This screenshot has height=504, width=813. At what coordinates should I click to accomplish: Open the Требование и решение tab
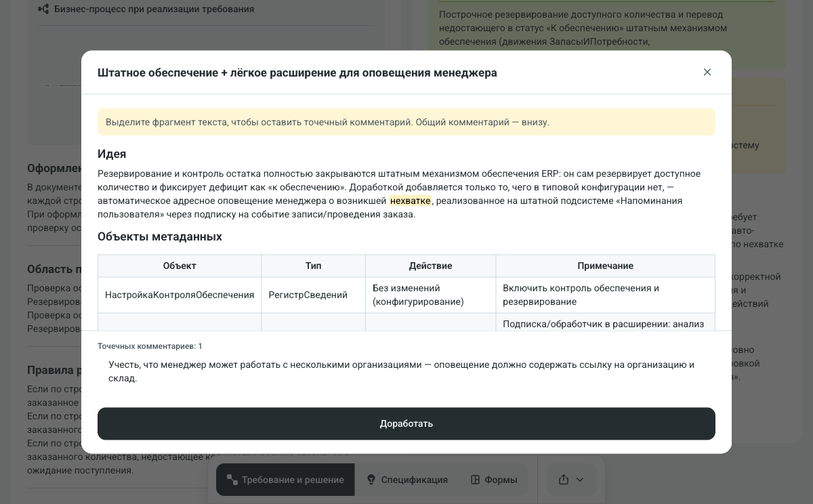tap(285, 480)
